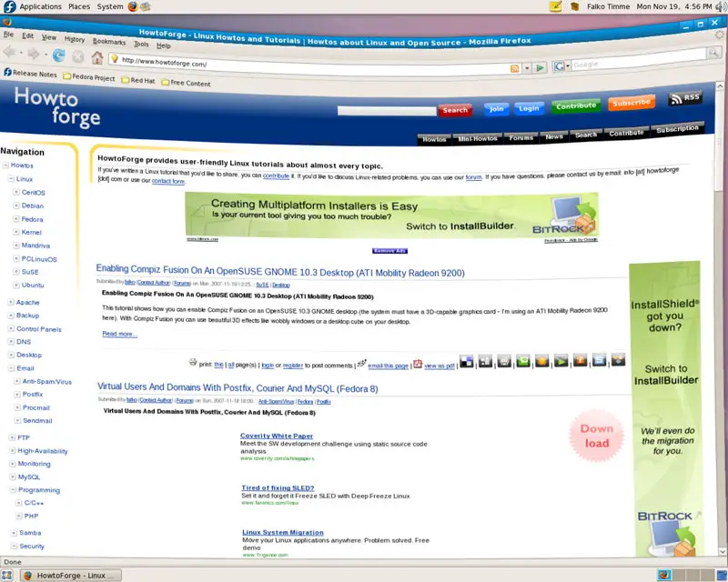Click the orange 'f' social bookmark icon
The width and height of the screenshot is (728, 582).
580,360
